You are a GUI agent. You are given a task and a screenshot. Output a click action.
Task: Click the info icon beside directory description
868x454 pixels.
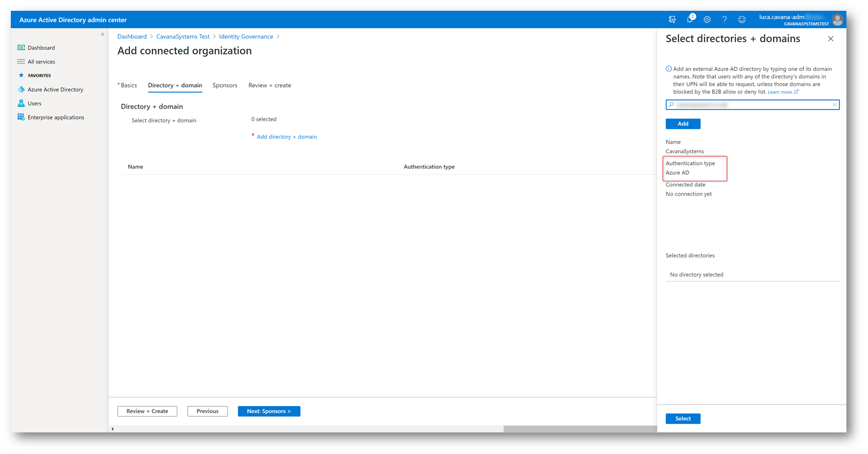(x=668, y=69)
